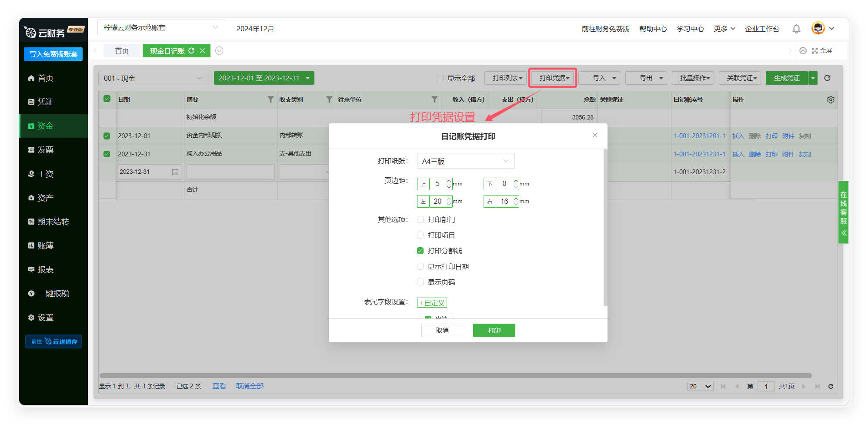This screenshot has height=424, width=868.
Task: Click the 左 margin input field
Action: pos(437,202)
